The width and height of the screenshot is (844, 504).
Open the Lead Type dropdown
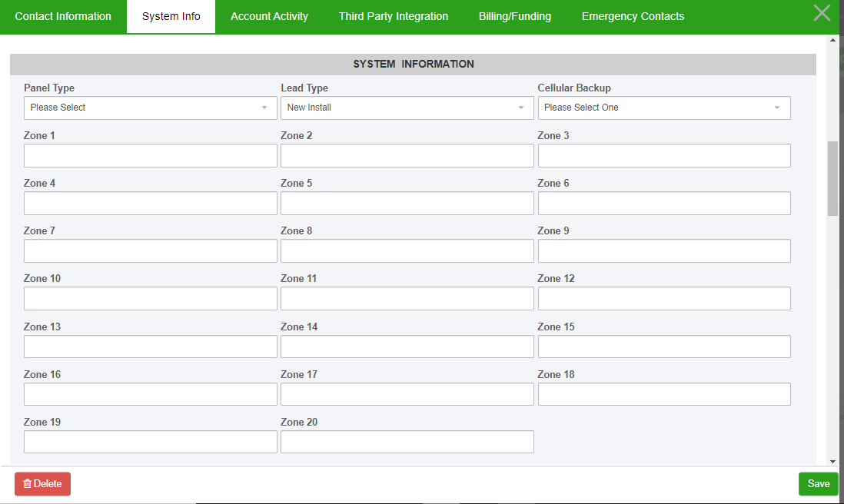(x=407, y=108)
